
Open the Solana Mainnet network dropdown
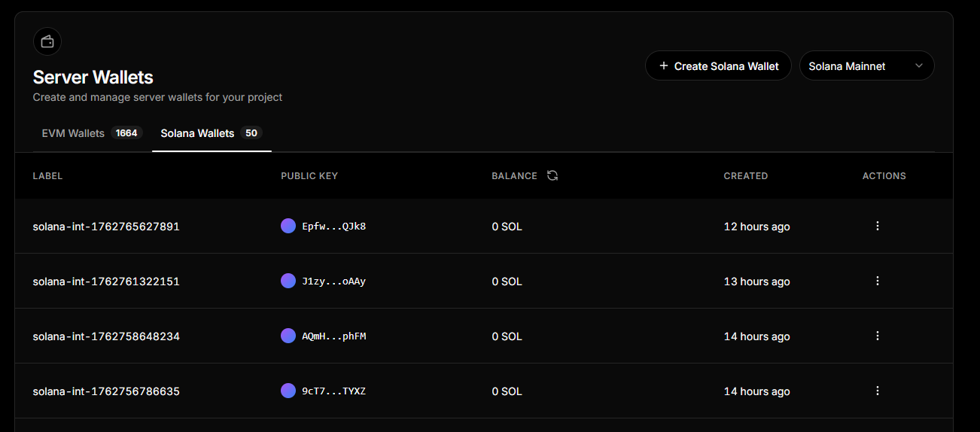pos(866,66)
